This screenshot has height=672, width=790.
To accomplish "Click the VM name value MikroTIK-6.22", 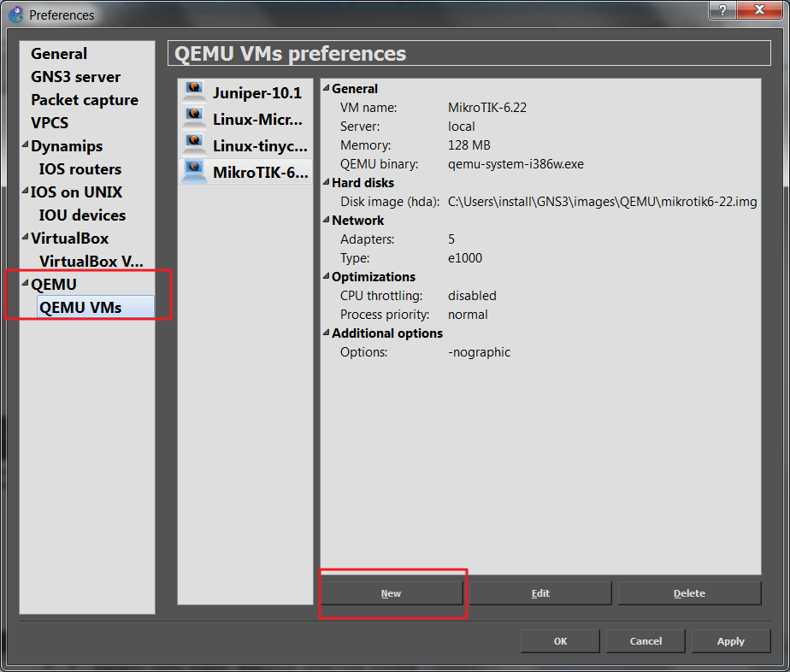I will click(x=487, y=108).
